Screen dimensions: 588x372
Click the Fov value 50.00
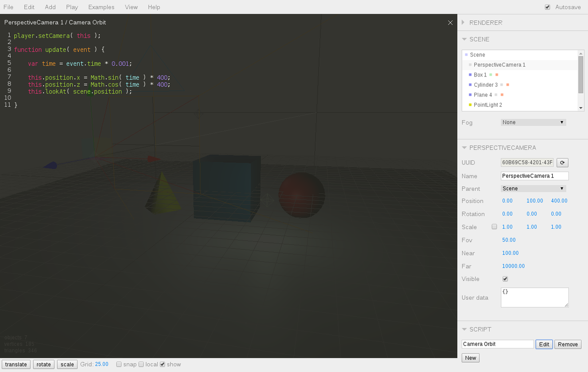(x=509, y=240)
